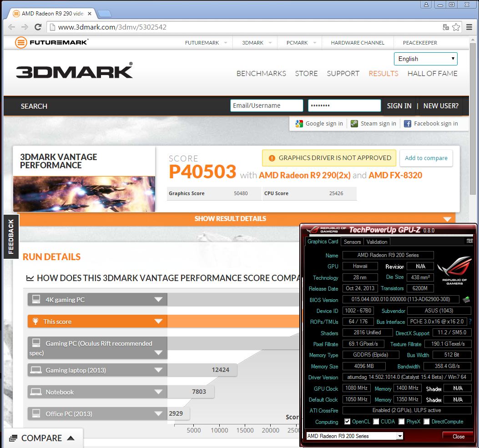Toggle the OpenCL checkbox in GPU-Z
Screen dimensions: 479x448
pos(348,422)
